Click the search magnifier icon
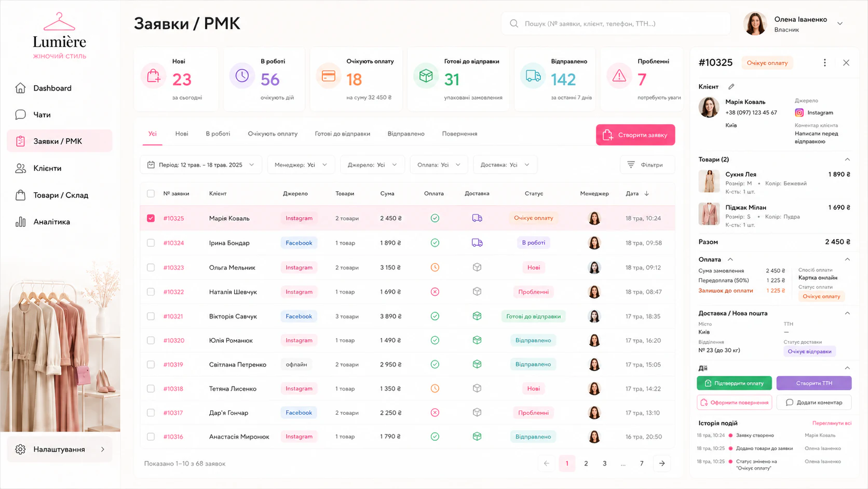 [x=514, y=23]
